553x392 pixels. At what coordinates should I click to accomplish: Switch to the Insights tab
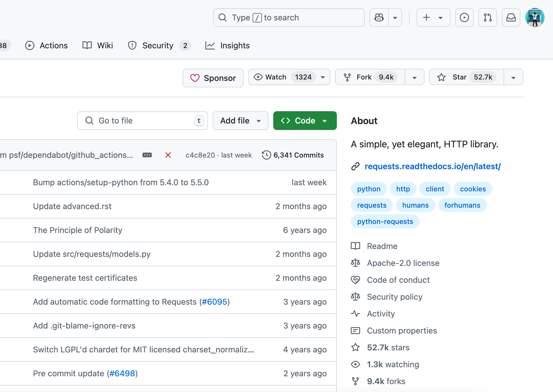[228, 45]
